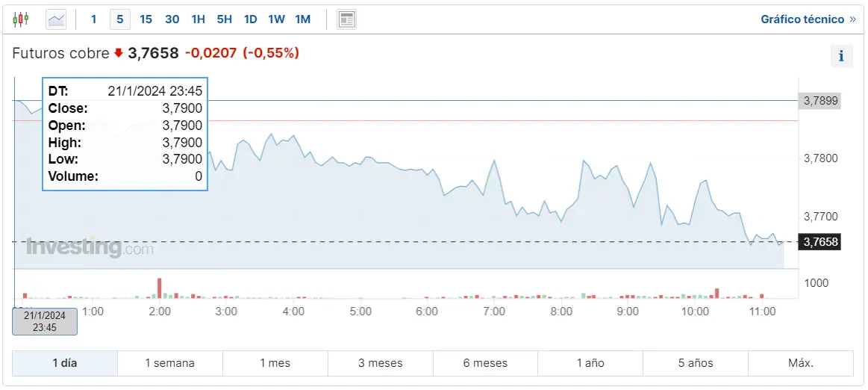Set interval to 1 minute
This screenshot has height=390, width=868.
93,19
